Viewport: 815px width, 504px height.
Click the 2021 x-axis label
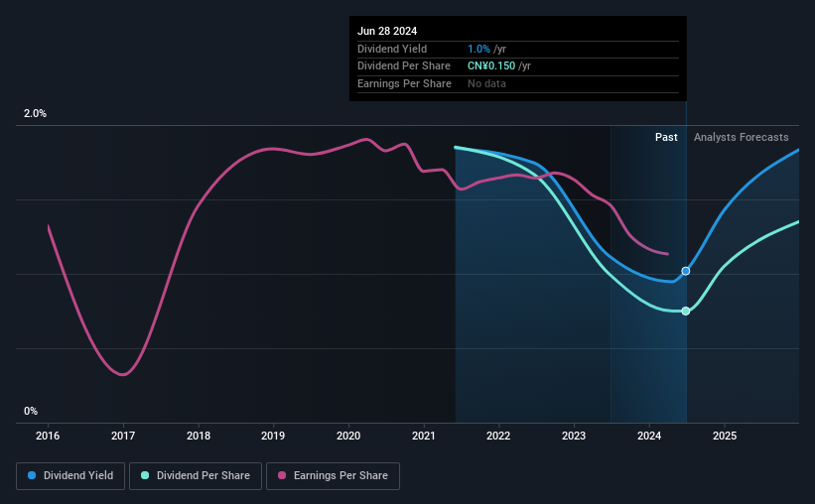pyautogui.click(x=424, y=436)
